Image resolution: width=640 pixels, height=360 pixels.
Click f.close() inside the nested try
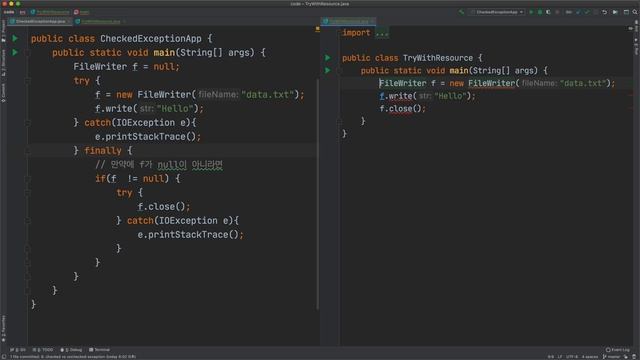tap(164, 207)
